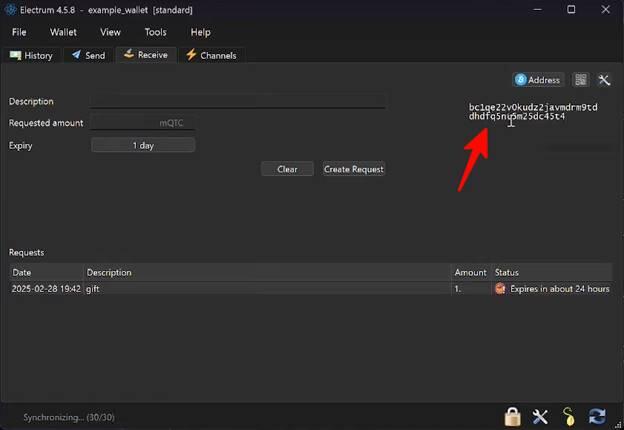624x430 pixels.
Task: Sort requests by Amount column header
Action: 471,272
